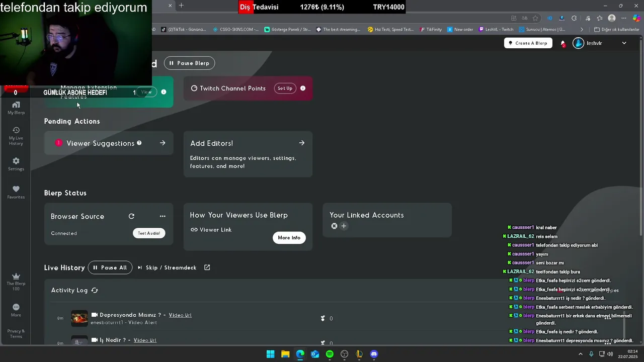This screenshot has height=362, width=644.
Task: Open Hız Testi, Speed Test bookmark
Action: [x=391, y=30]
